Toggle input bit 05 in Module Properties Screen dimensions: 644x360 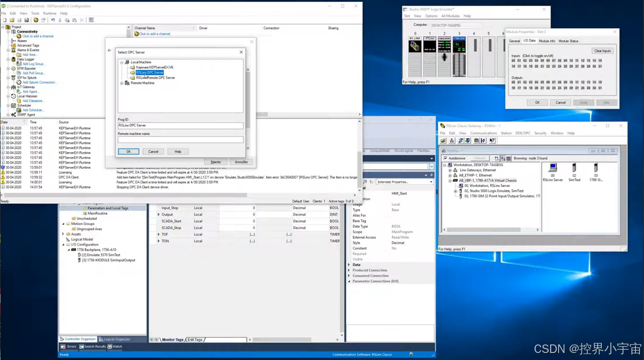[542, 61]
